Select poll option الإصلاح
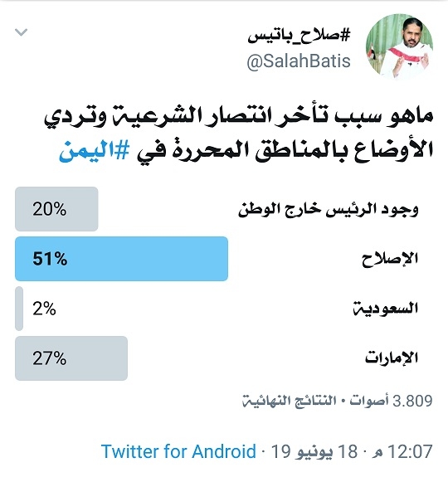448x477 pixels. click(390, 259)
